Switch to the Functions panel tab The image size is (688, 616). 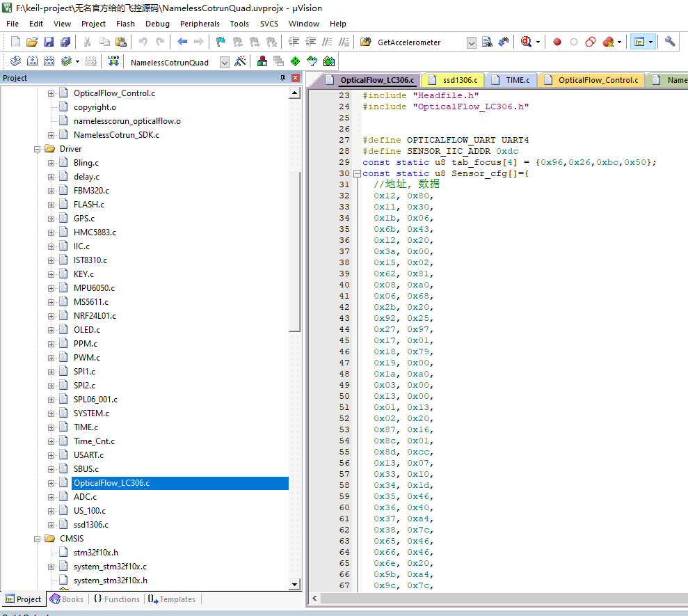tap(116, 599)
